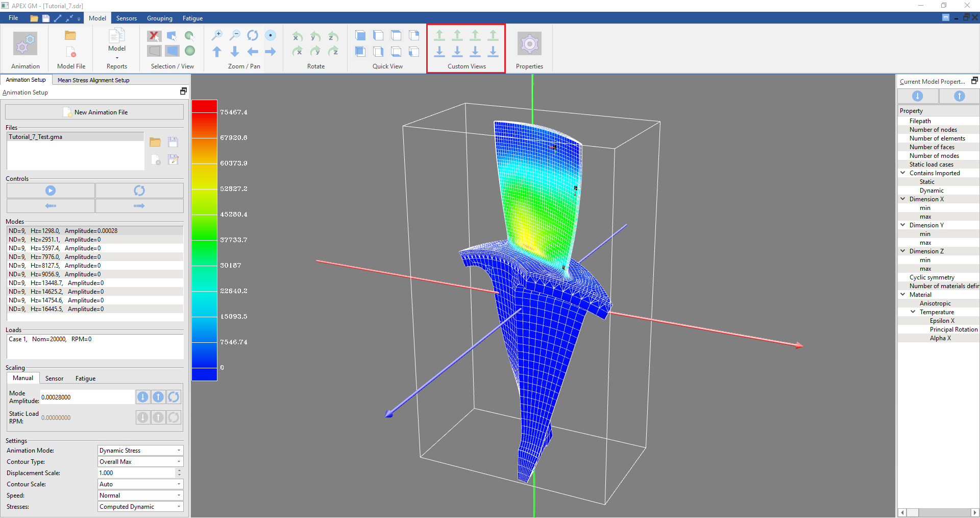Select the Sensor scaling tab
980x518 pixels.
point(54,379)
